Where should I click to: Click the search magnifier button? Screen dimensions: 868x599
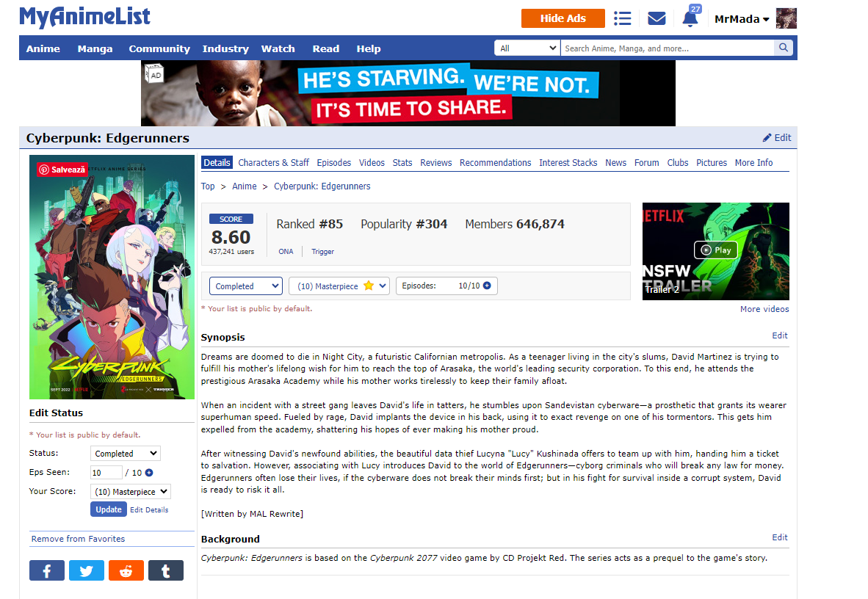click(784, 48)
